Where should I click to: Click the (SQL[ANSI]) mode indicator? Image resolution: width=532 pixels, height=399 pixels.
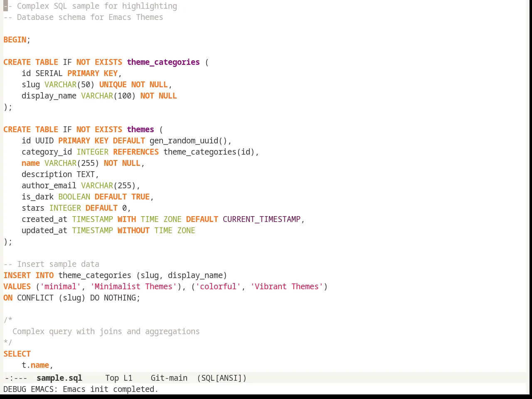(222, 378)
